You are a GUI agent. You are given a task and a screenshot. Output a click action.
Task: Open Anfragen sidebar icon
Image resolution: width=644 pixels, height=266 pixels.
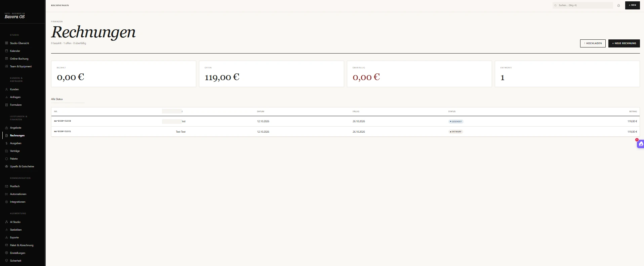pos(6,97)
